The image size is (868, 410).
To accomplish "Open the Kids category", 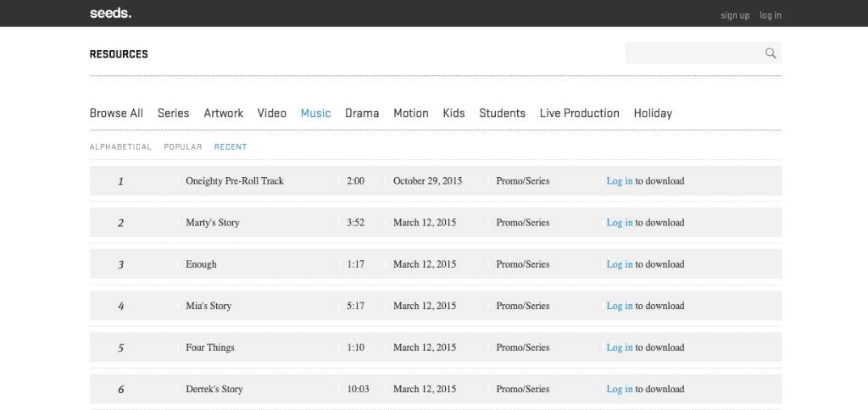I will (x=453, y=113).
